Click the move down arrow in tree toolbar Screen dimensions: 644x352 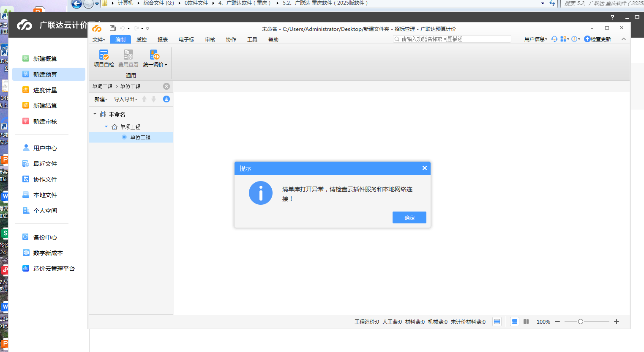(154, 99)
